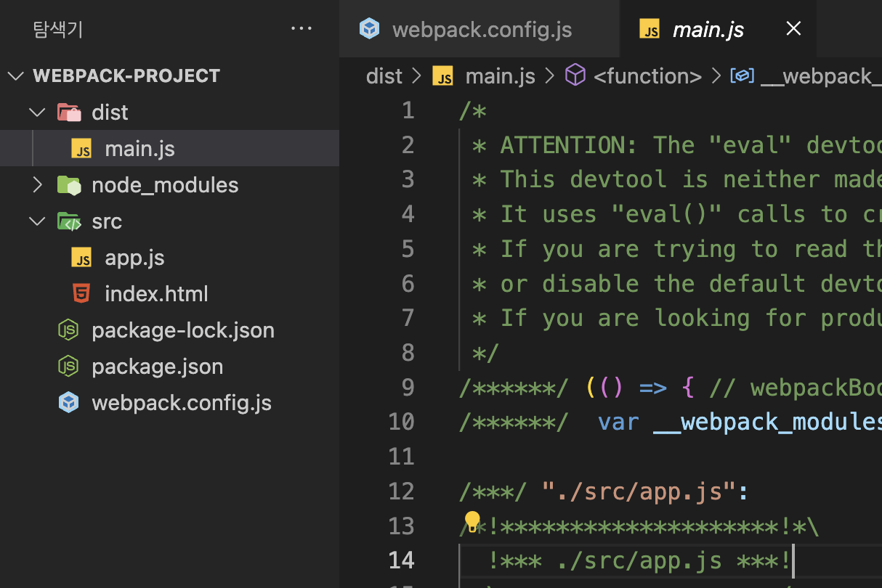Click line number 1 in the gutter

point(408,110)
